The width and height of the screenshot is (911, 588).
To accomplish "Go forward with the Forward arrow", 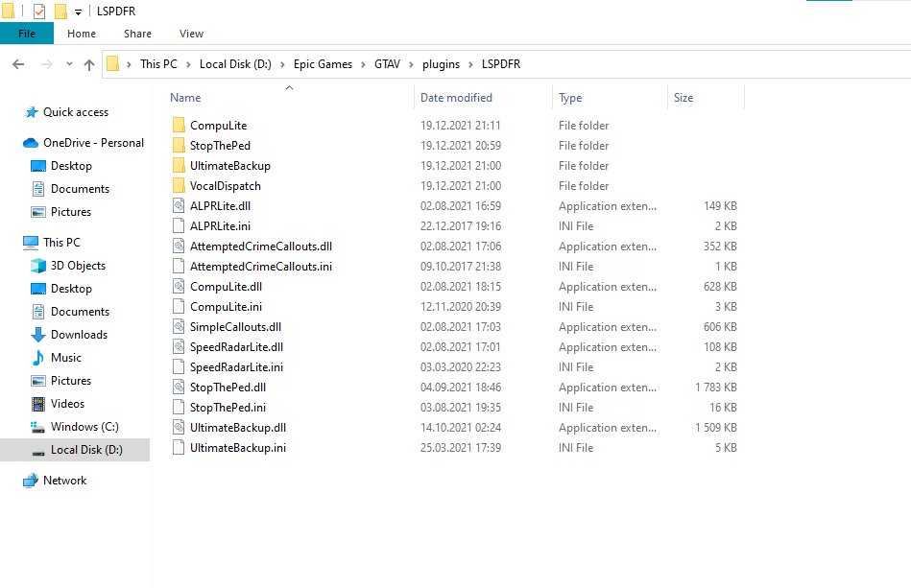I will click(x=46, y=64).
